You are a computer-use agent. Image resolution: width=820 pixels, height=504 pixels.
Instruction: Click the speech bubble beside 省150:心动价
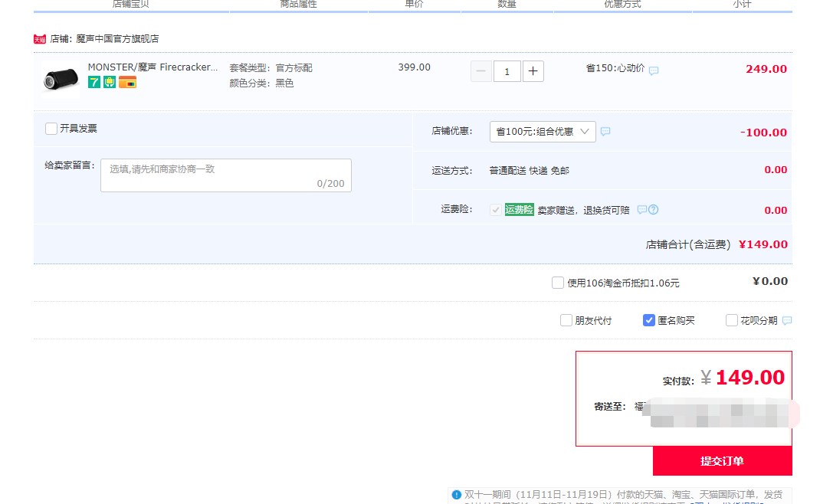tap(654, 70)
